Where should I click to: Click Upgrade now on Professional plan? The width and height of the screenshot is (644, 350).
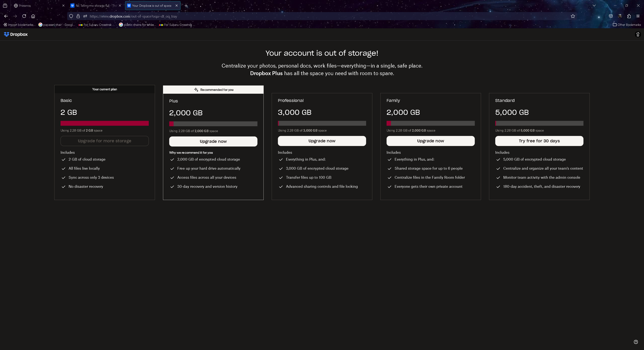click(x=322, y=141)
